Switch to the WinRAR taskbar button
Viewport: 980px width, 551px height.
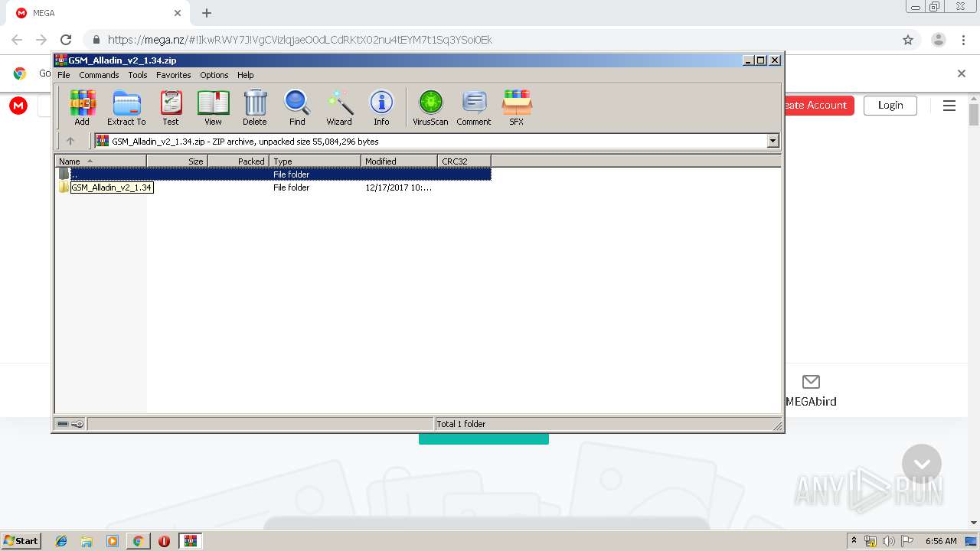click(191, 541)
